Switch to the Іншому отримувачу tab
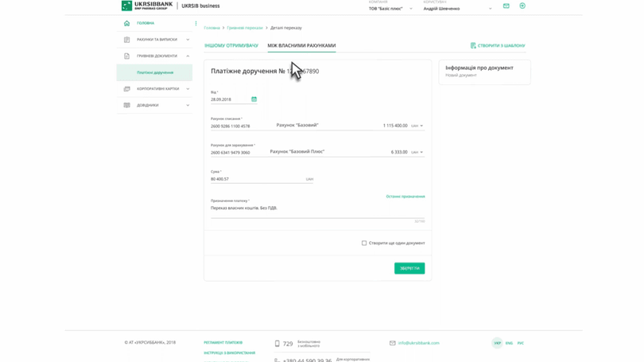Image resolution: width=644 pixels, height=362 pixels. tap(231, 45)
